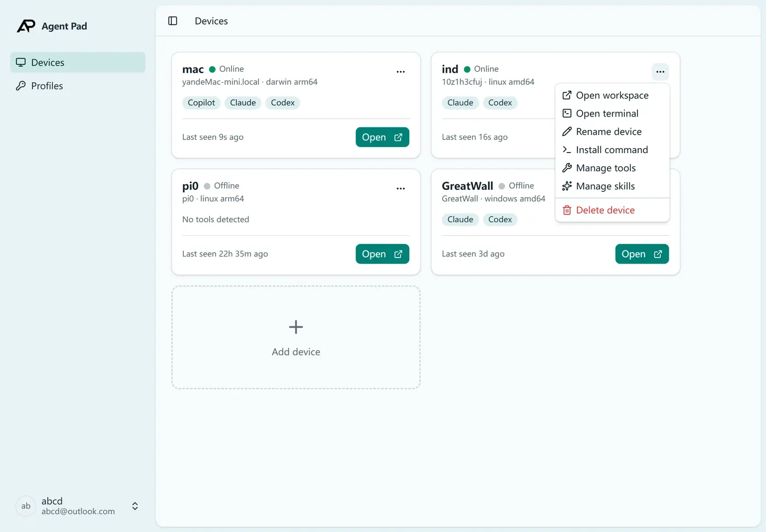766x532 pixels.
Task: Close the ind card three-dot menu
Action: click(660, 72)
